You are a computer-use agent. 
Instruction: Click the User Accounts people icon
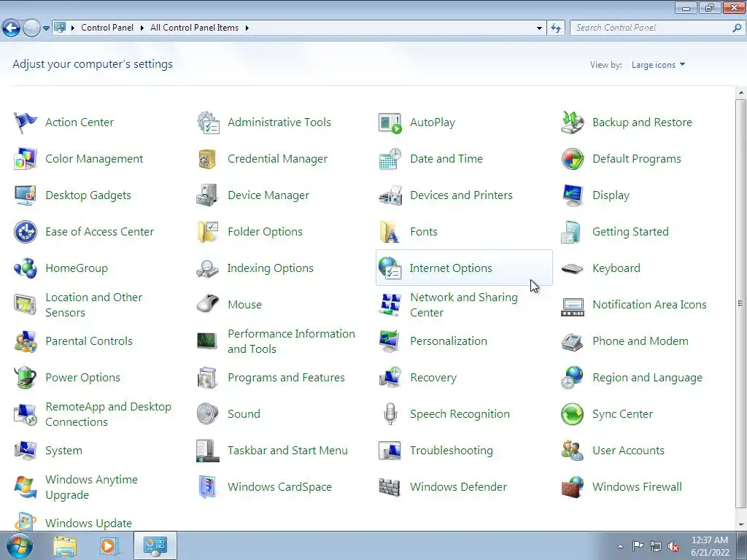[572, 451]
